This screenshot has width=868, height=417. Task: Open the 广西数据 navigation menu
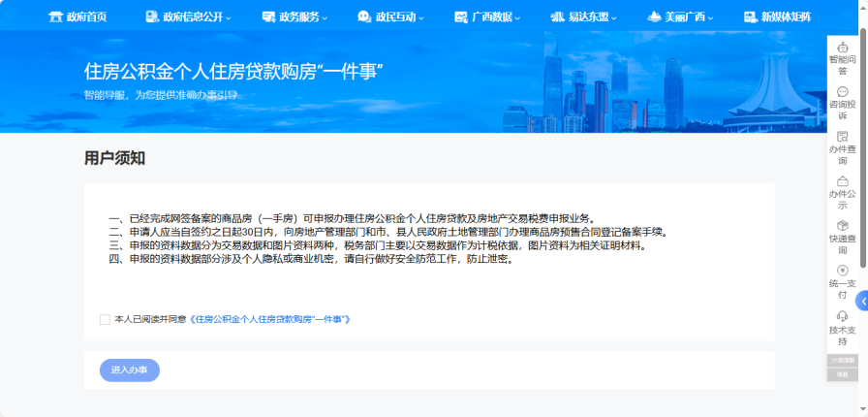tap(487, 16)
